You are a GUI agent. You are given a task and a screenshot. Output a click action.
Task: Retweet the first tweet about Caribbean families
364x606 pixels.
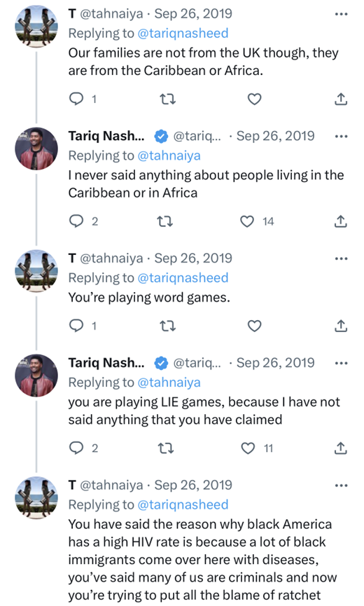pos(168,99)
